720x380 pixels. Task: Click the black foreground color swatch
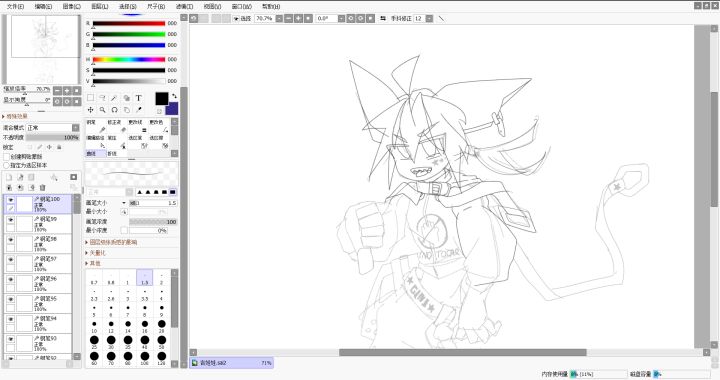[162, 99]
